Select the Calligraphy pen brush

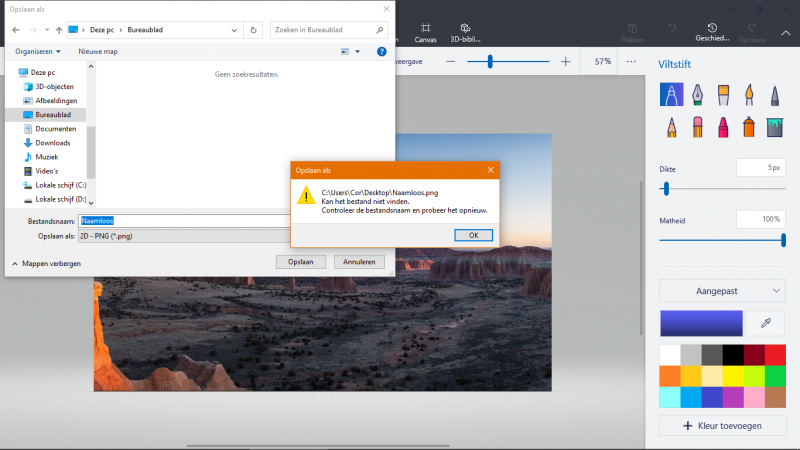[699, 95]
